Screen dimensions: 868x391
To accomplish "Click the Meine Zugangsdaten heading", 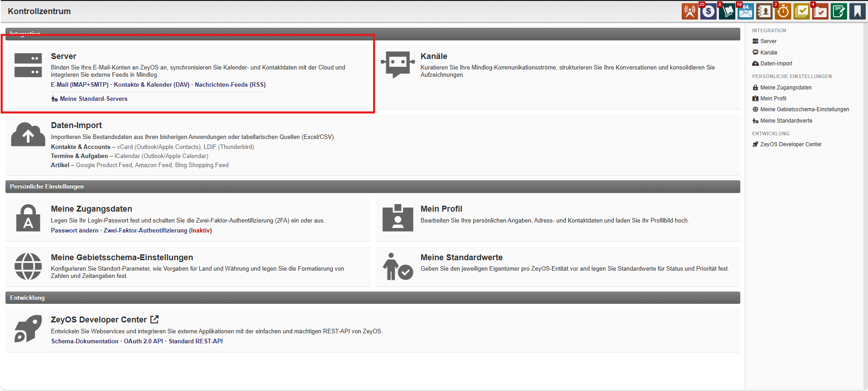I will [91, 209].
